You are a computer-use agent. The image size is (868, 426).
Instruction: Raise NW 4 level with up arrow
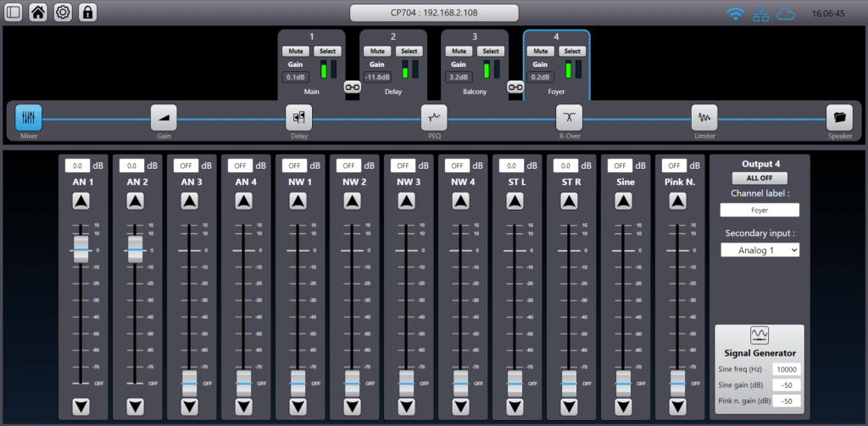click(x=461, y=201)
